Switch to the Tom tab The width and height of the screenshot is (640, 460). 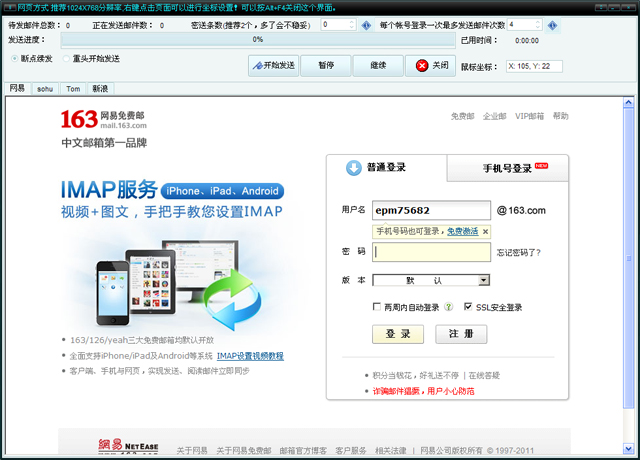tap(73, 89)
